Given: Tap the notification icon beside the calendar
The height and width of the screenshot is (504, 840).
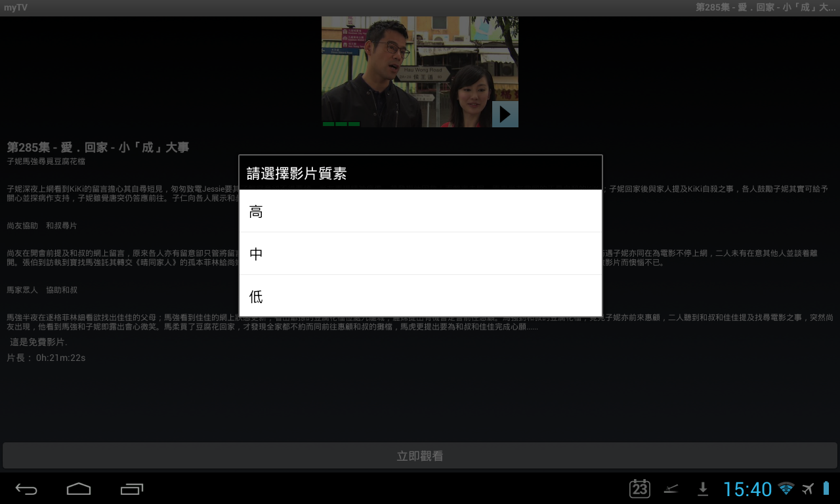Looking at the screenshot, I should (x=671, y=488).
